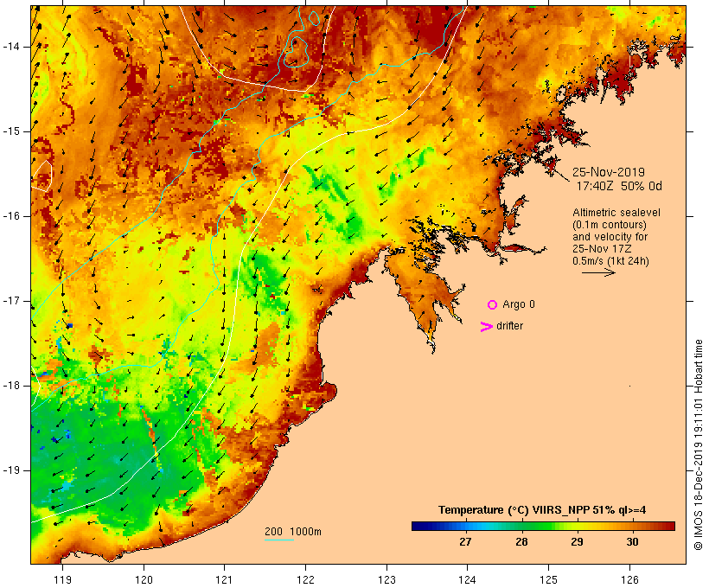Click the text 25-Nov 17Z
The width and height of the screenshot is (709, 588).
[x=602, y=249]
